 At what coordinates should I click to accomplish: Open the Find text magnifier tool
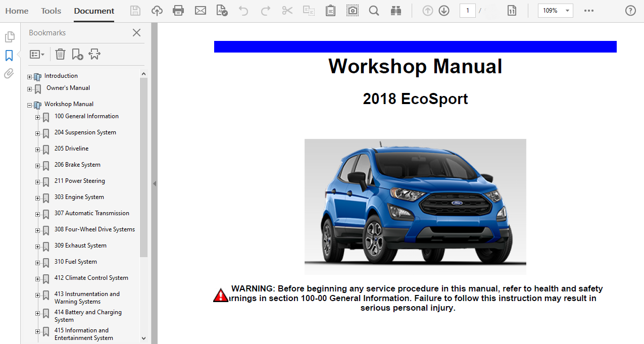pos(374,11)
